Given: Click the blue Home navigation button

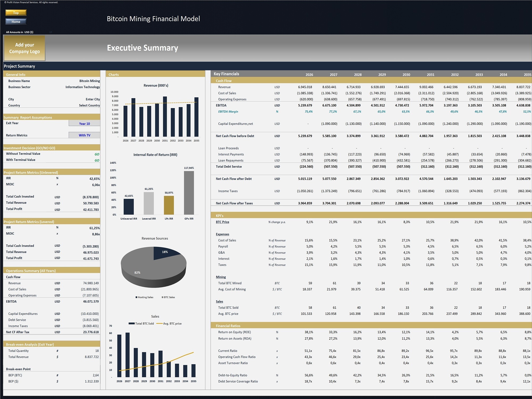Looking at the screenshot, I should pos(16,22).
